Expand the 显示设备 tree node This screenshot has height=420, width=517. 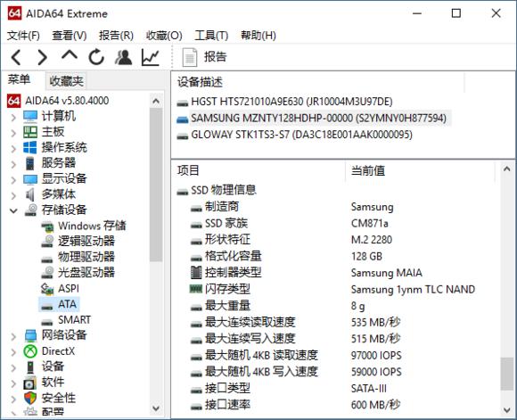[x=13, y=179]
